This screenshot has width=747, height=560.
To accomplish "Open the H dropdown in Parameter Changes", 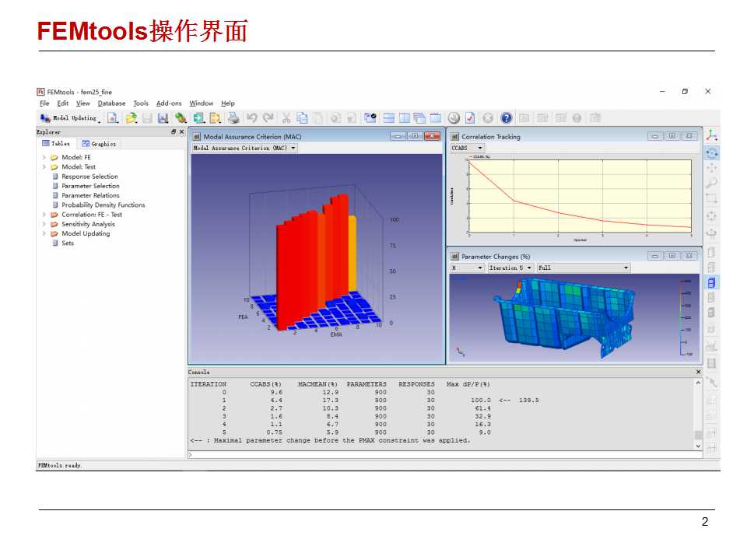I will 467,268.
